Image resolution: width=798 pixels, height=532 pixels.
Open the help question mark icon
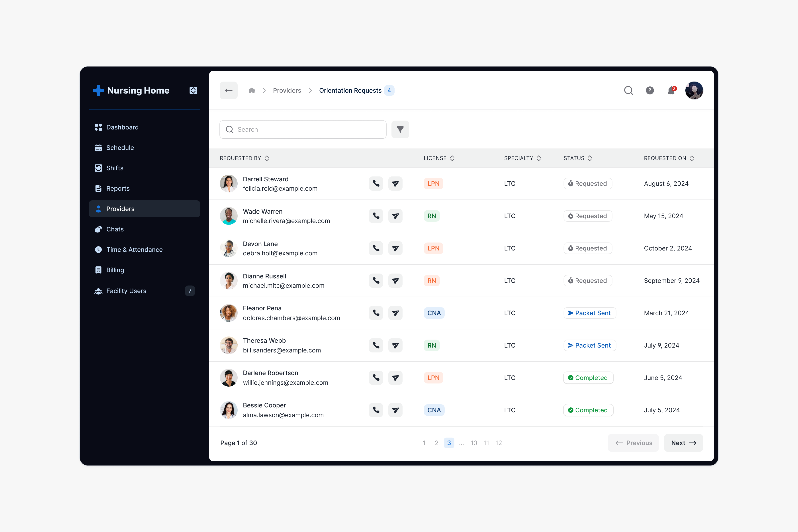tap(649, 91)
